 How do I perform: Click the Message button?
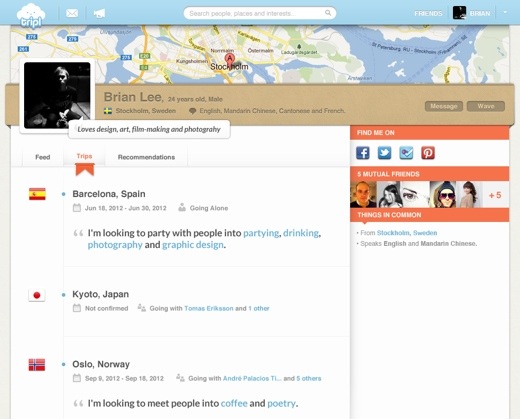tap(444, 106)
